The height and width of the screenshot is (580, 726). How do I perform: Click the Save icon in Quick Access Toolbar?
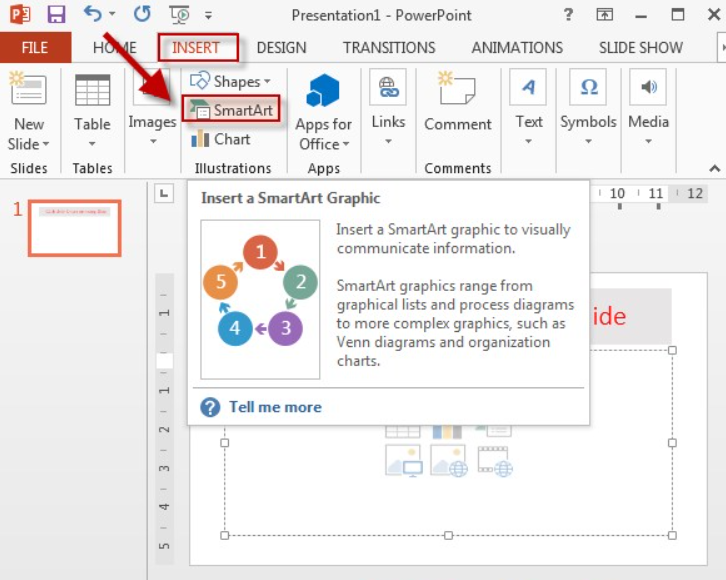56,15
